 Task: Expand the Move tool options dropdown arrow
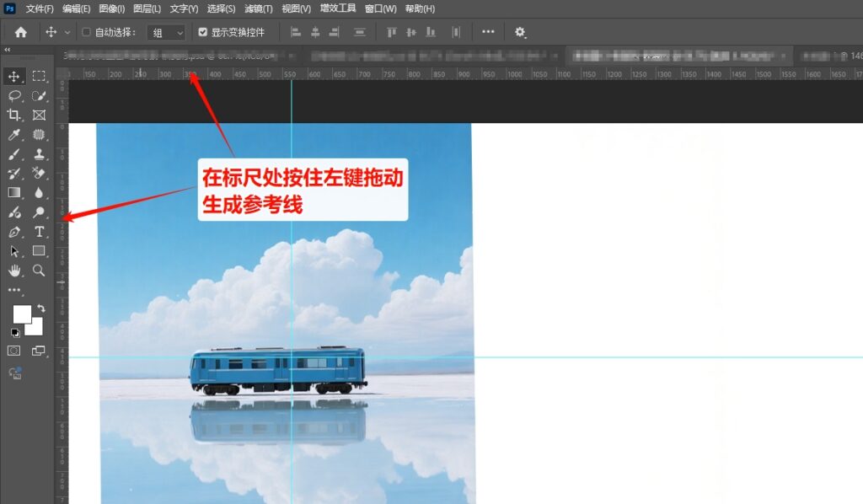tap(67, 32)
